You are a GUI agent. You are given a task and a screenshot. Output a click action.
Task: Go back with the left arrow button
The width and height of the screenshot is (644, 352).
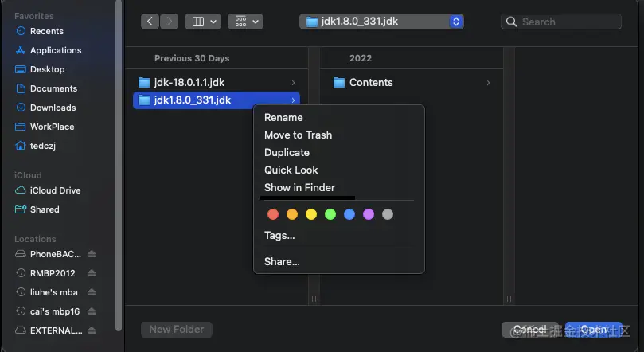[150, 22]
